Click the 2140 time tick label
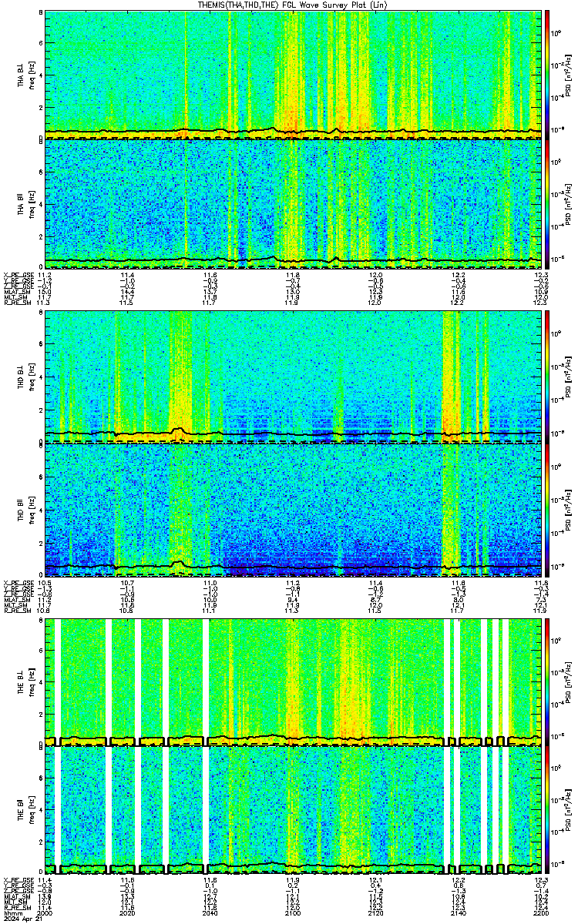This screenshot has width=578, height=924. click(458, 914)
